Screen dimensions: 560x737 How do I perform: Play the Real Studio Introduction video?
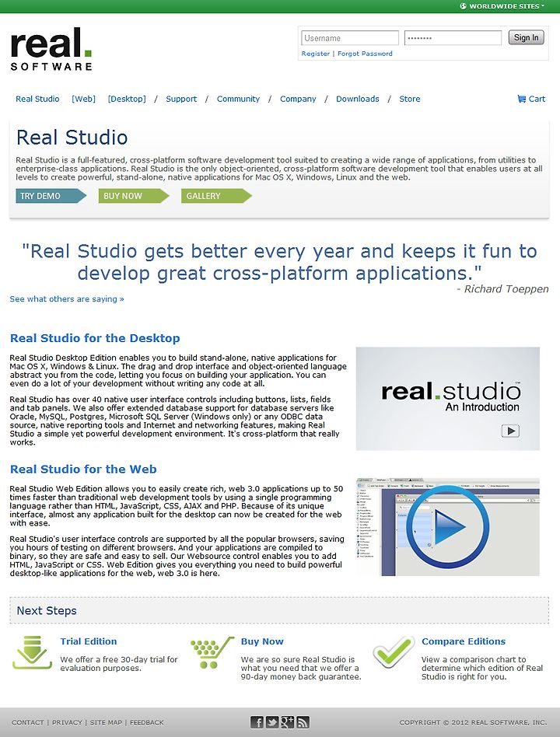[510, 431]
